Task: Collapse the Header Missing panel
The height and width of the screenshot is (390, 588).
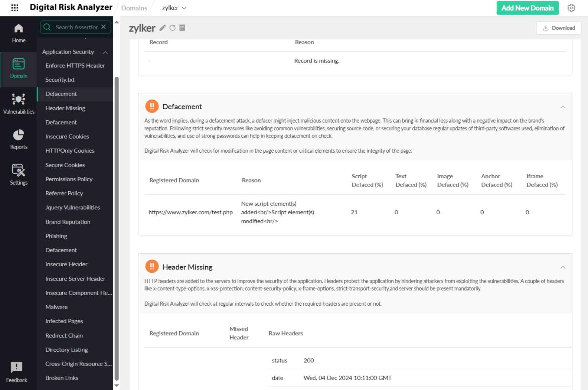Action: click(x=563, y=267)
